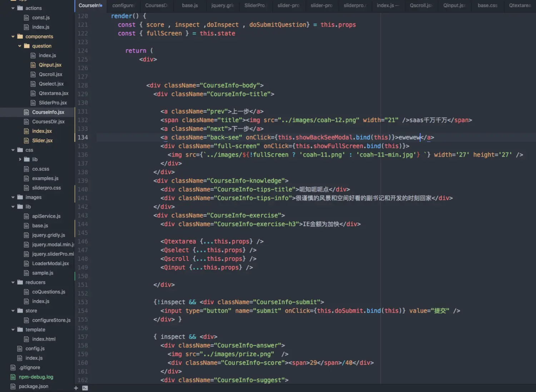Open Qtextarea.jsx in the tree
536x392 pixels.
(54, 93)
